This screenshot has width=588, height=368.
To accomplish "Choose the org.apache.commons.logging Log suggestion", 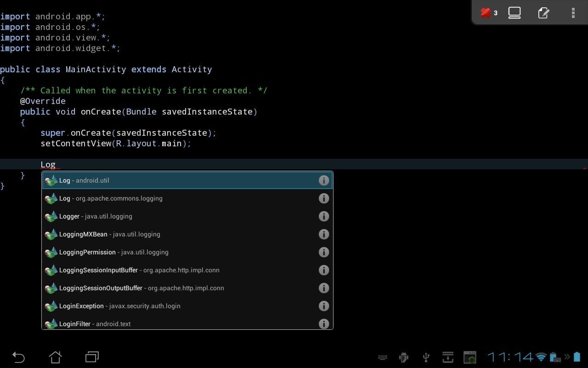I will tap(138, 198).
